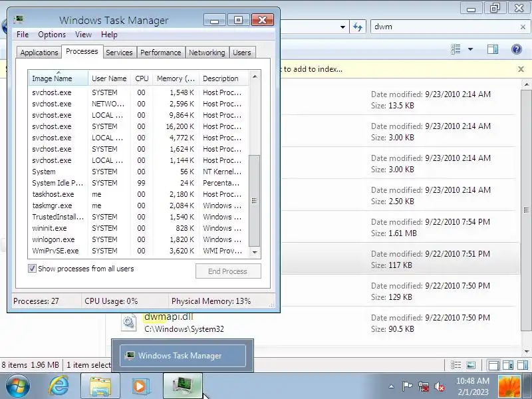Click the process list scrollbar thumb

[x=254, y=201]
